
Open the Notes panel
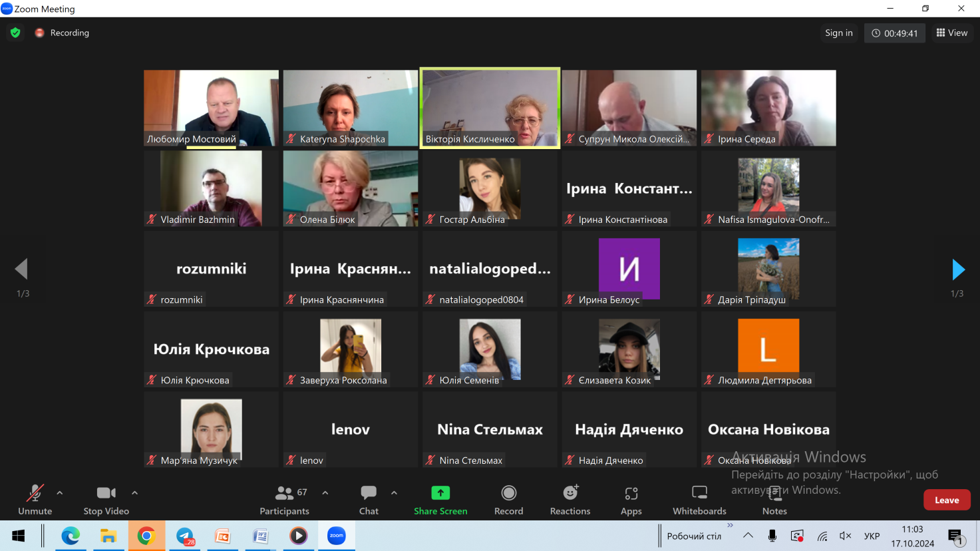coord(774,500)
